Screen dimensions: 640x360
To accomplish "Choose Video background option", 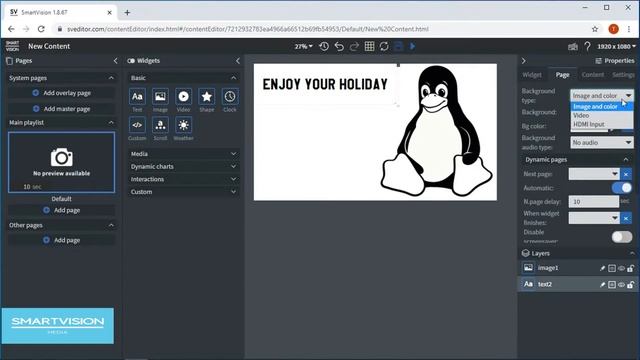I will click(x=602, y=116).
